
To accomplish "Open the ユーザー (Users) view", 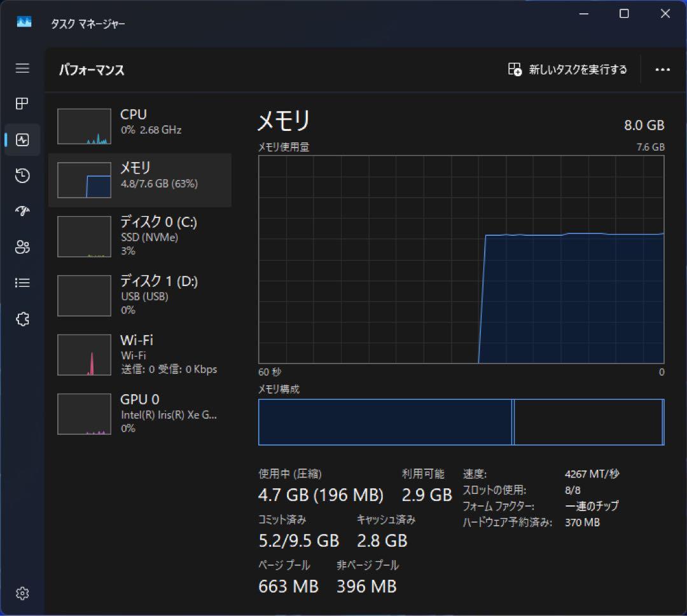I will (x=22, y=247).
